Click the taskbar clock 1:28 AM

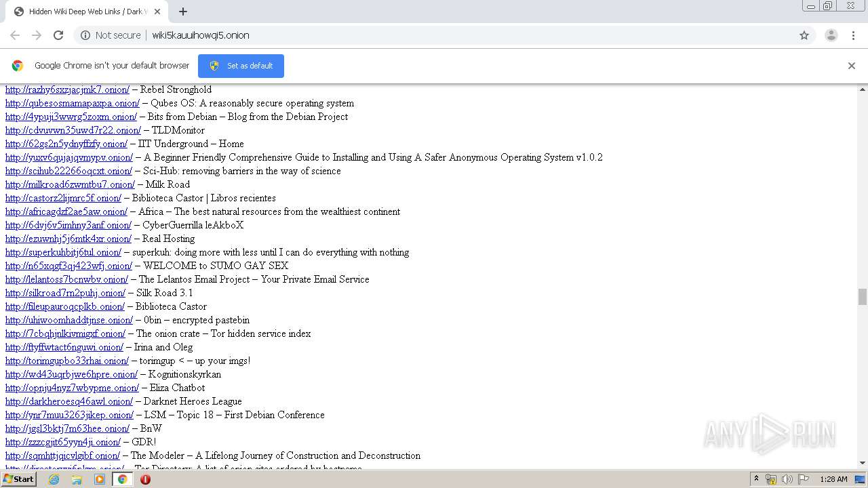click(833, 479)
